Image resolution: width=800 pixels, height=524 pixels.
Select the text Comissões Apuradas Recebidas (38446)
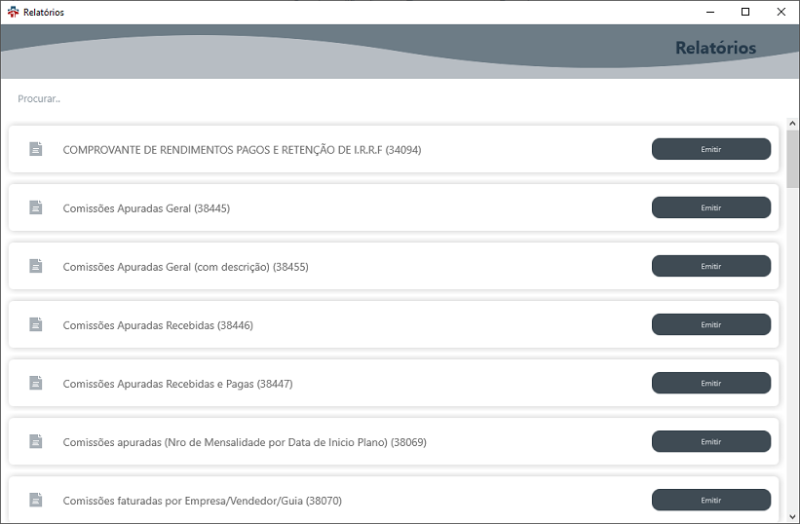click(x=158, y=325)
